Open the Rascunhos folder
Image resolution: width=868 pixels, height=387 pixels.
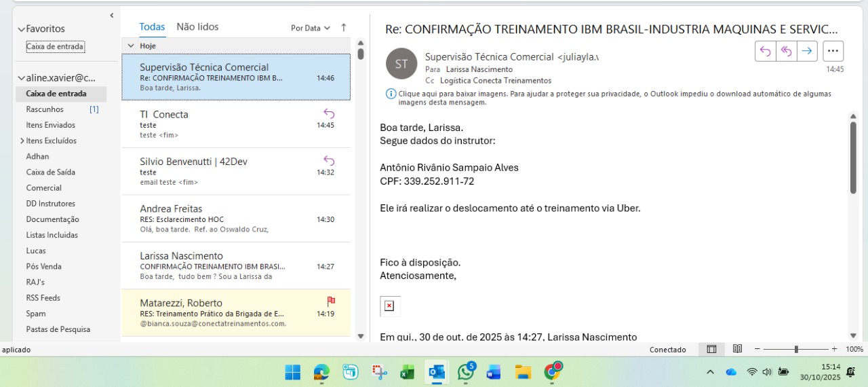pyautogui.click(x=45, y=109)
